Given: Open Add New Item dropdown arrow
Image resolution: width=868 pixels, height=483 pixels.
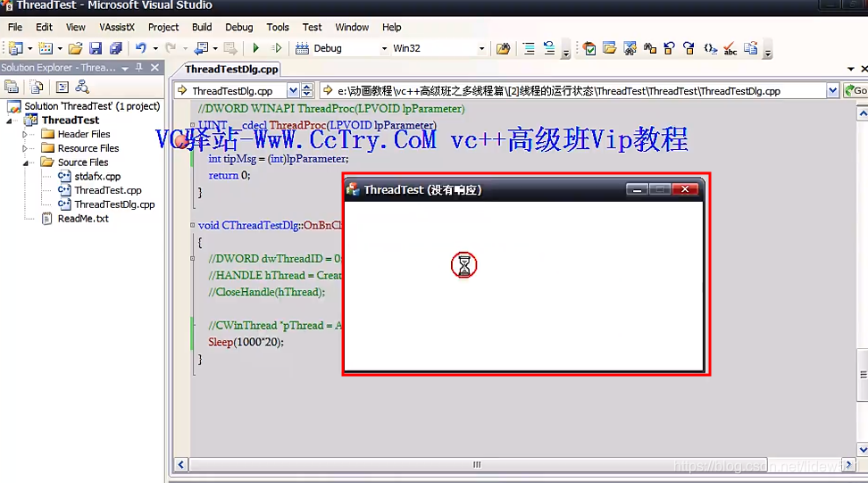Looking at the screenshot, I should [60, 49].
